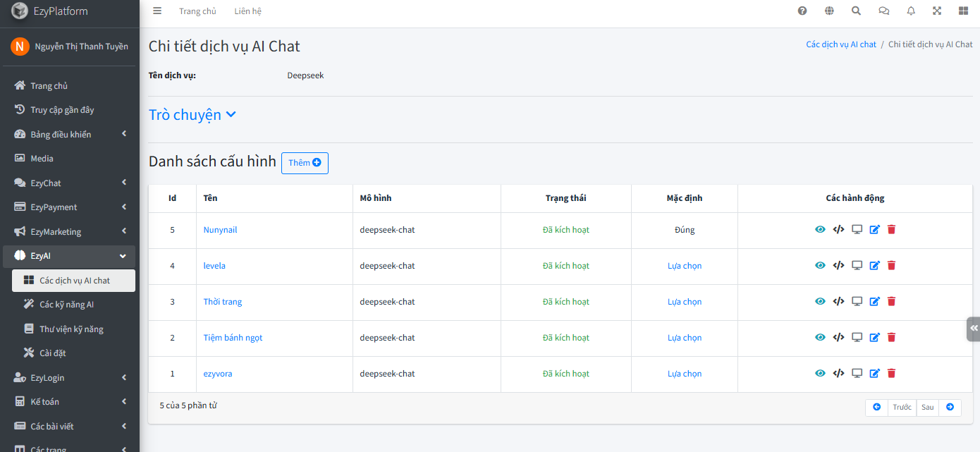Viewport: 980px width, 452px height.
Task: Open Các kỹ năng AI submenu
Action: 73,305
